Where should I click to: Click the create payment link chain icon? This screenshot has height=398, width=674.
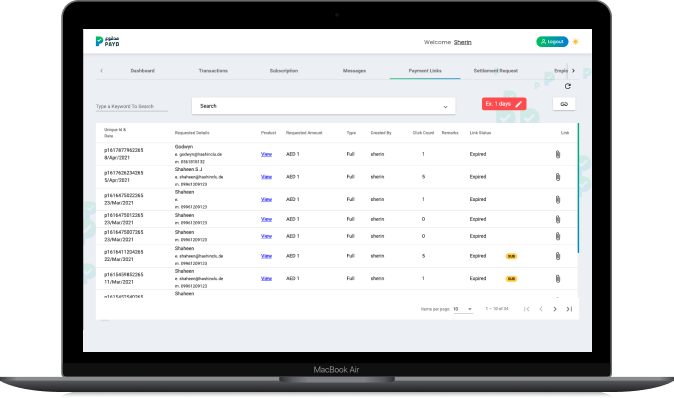pyautogui.click(x=564, y=104)
